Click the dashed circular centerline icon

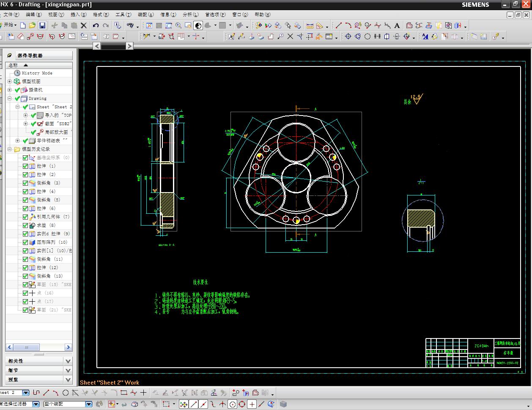click(x=367, y=37)
